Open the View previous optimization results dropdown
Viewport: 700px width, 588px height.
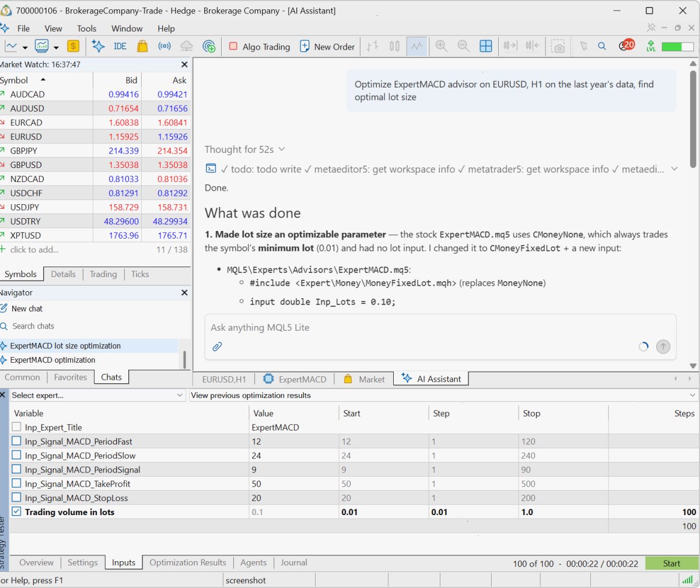[x=444, y=395]
